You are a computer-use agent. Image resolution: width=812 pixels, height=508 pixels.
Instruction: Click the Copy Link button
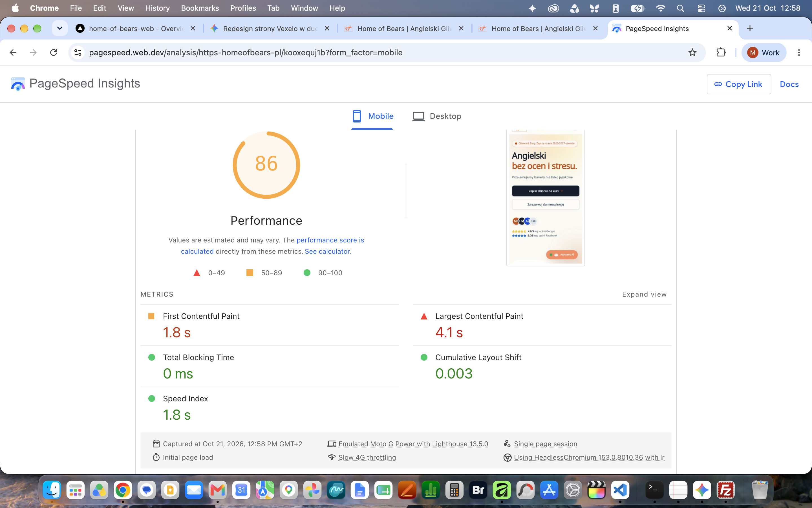pos(739,84)
